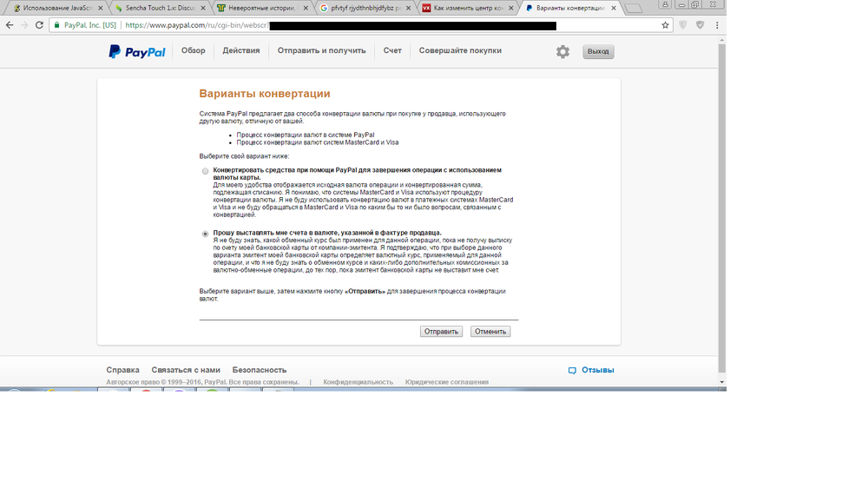This screenshot has width=868, height=488.
Task: Open the Справка footer link
Action: click(123, 370)
